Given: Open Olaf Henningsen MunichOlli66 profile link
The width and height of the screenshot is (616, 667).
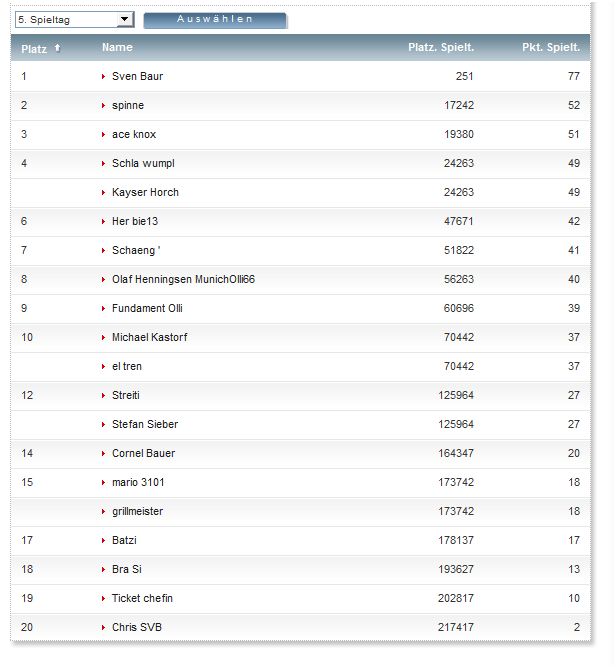Looking at the screenshot, I should click(183, 279).
